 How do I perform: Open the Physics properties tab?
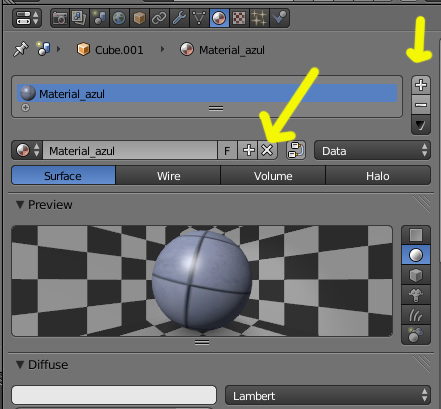[x=279, y=18]
